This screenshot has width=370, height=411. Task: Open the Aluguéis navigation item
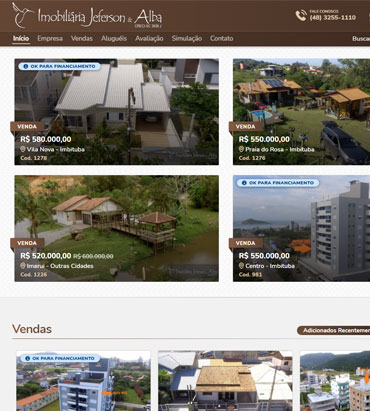[114, 38]
